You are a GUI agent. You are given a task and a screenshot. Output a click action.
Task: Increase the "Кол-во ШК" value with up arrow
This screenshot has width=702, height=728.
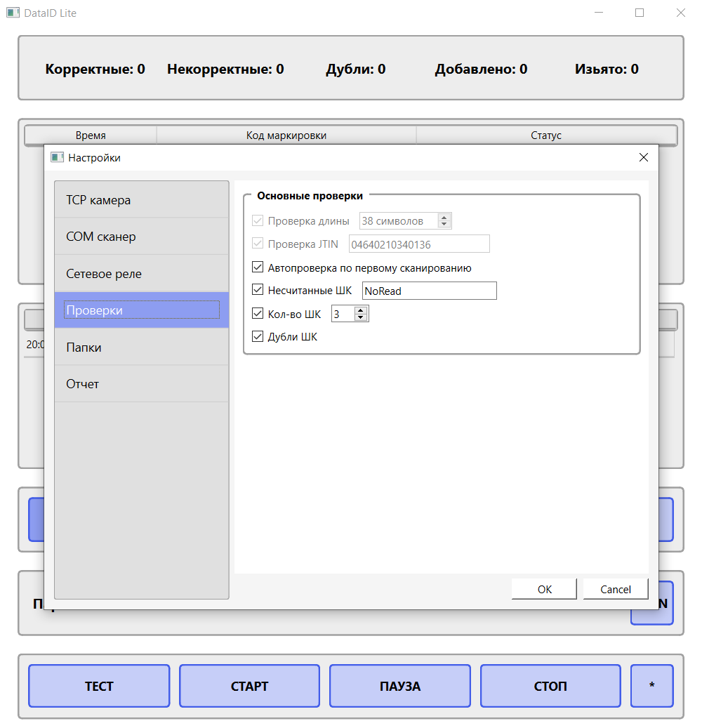361,310
